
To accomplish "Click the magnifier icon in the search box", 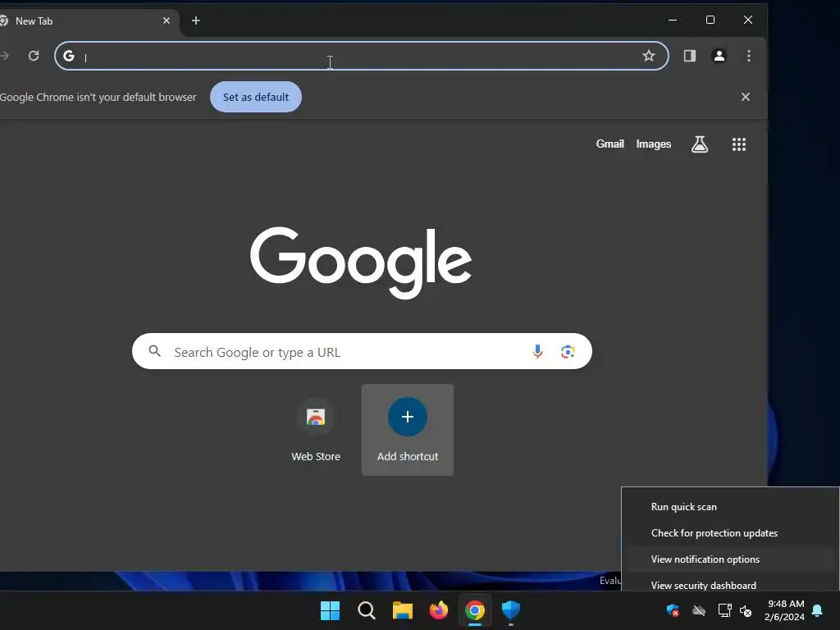I will point(155,351).
